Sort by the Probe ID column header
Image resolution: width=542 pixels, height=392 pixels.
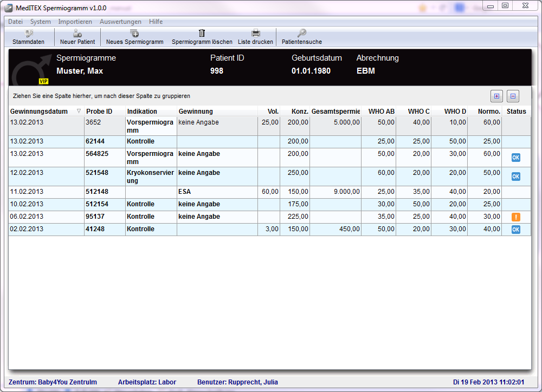tap(105, 111)
